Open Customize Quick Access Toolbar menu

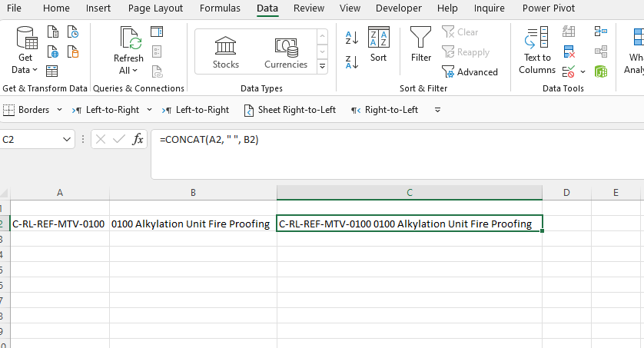pos(437,110)
